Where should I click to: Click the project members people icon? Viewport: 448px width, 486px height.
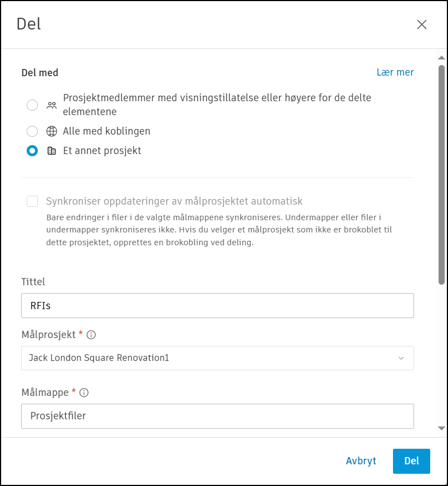pos(52,105)
